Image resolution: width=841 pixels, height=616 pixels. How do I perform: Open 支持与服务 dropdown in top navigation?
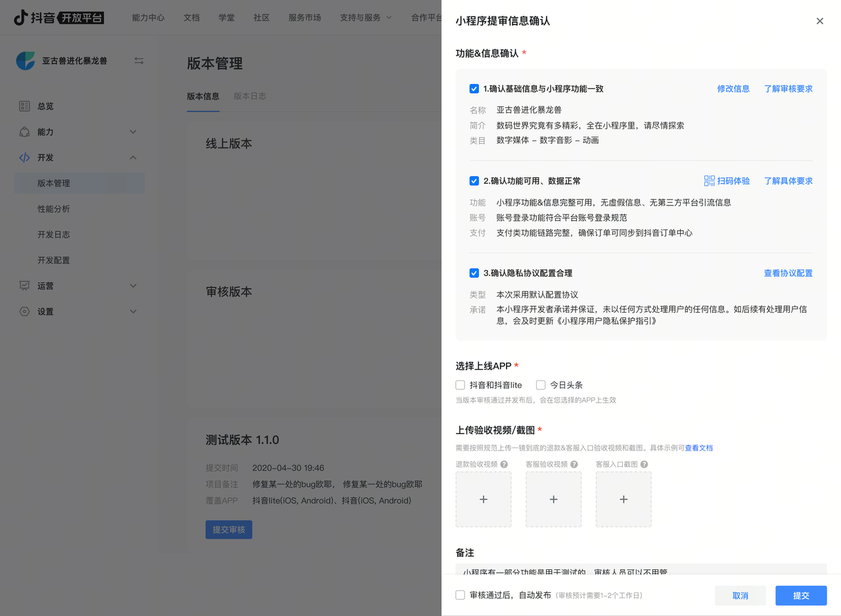pos(365,18)
